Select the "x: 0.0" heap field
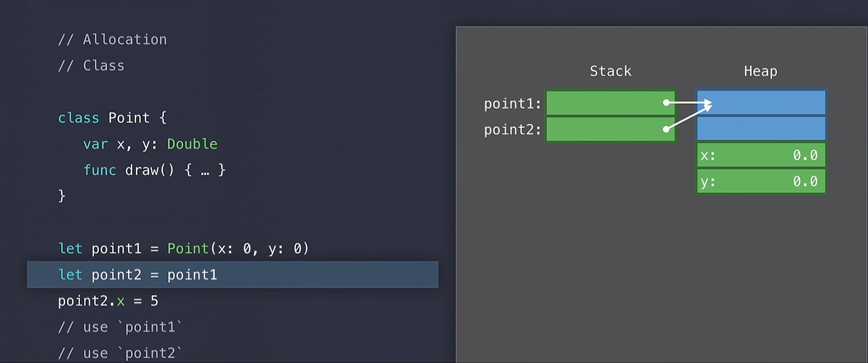 [761, 155]
